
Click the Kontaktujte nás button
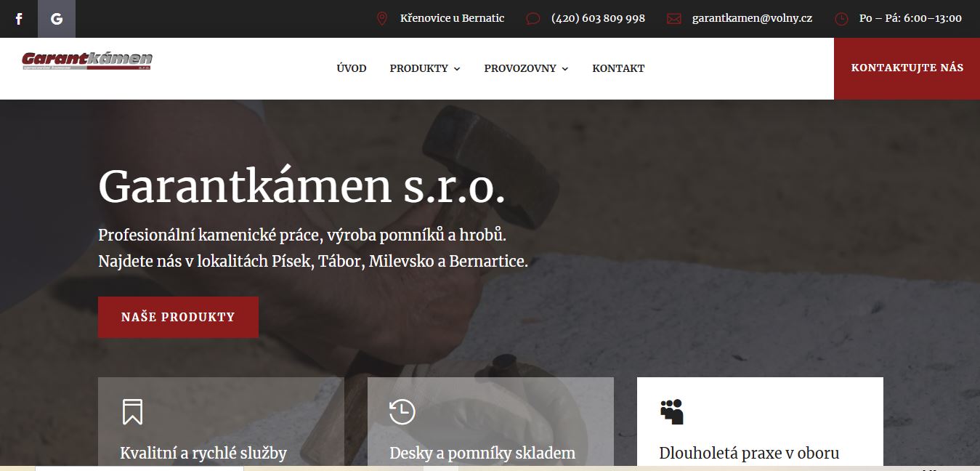[x=907, y=68]
